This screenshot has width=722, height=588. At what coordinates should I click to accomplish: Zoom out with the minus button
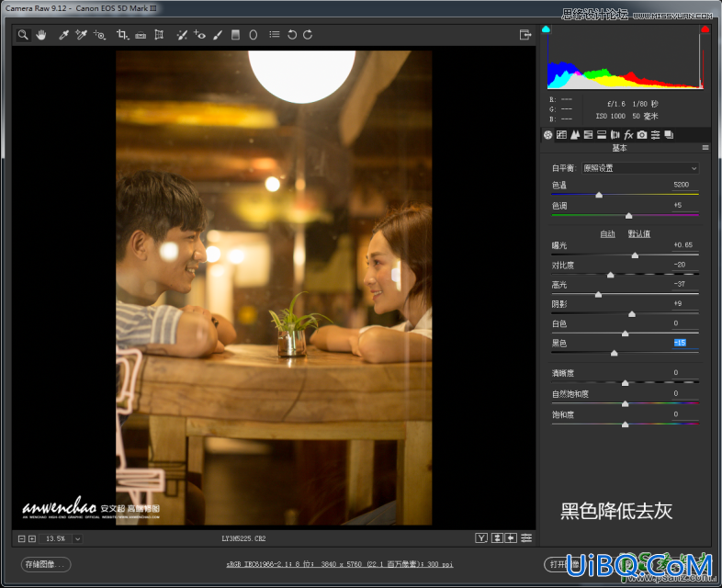coord(22,538)
